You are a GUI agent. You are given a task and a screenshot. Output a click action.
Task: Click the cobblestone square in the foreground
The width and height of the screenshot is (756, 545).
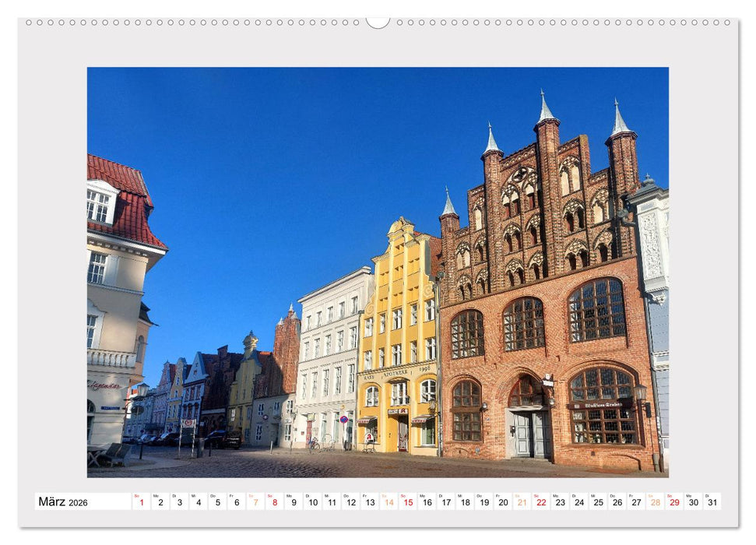pyautogui.click(x=311, y=463)
